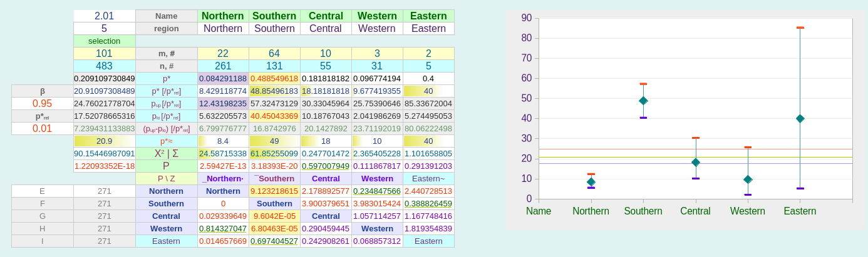Image resolution: width=868 pixels, height=257 pixels.
Task: Select the bold green Central header cell
Action: [326, 16]
